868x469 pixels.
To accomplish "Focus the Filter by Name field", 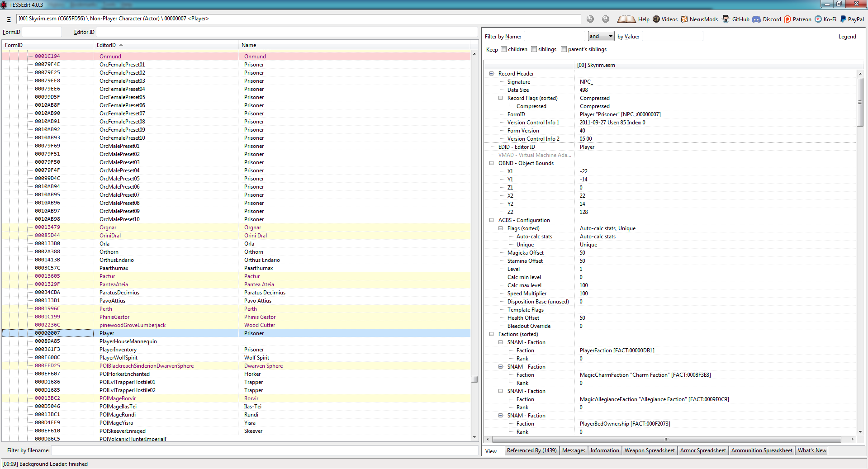I will click(x=554, y=36).
